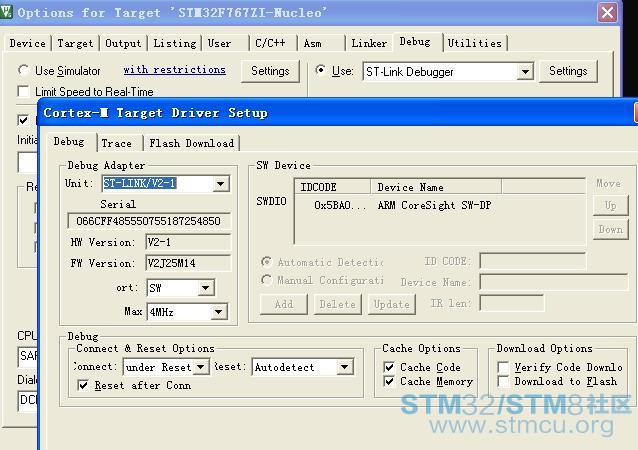Image resolution: width=638 pixels, height=450 pixels.
Task: Click Settings next to ST-Link Debugger
Action: [568, 71]
